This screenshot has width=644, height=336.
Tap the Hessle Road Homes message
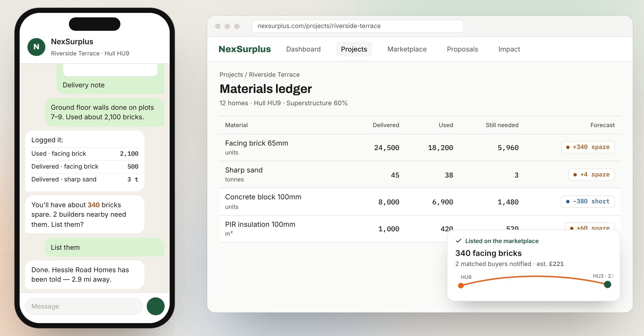click(85, 275)
